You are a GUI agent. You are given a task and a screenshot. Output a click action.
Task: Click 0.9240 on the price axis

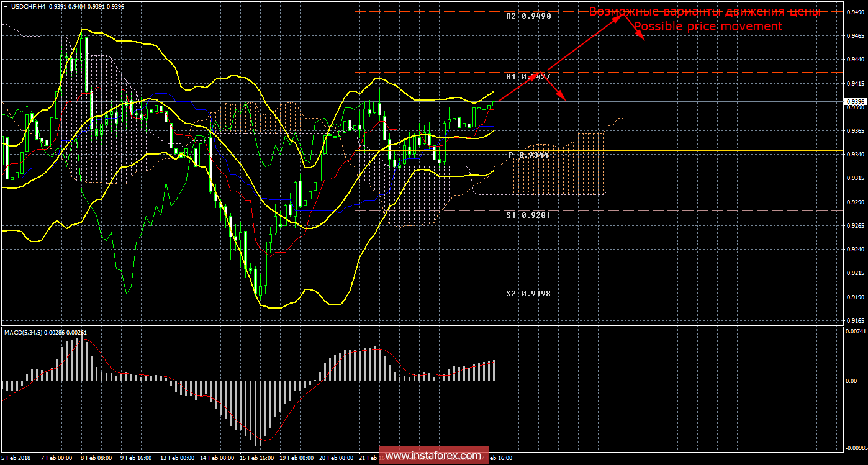(x=854, y=250)
